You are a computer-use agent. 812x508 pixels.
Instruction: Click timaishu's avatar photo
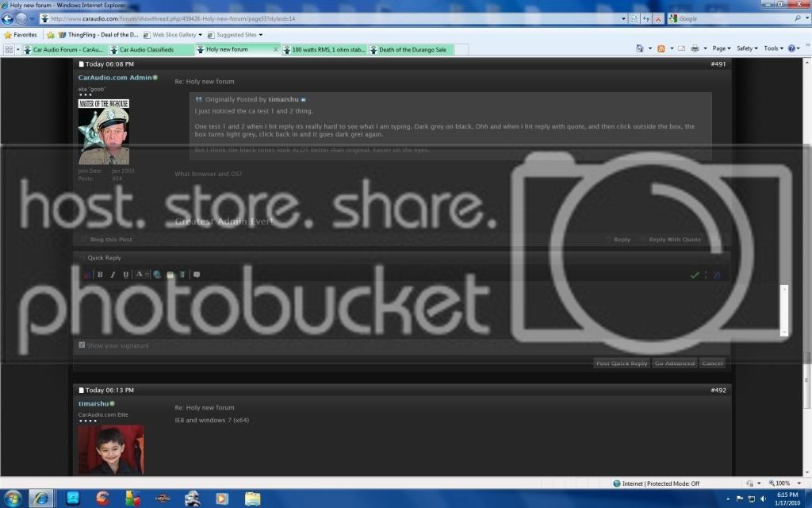click(111, 450)
